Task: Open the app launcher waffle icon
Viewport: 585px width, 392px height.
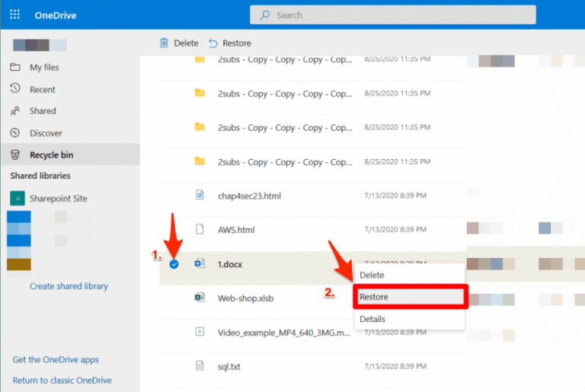Action: pyautogui.click(x=15, y=14)
